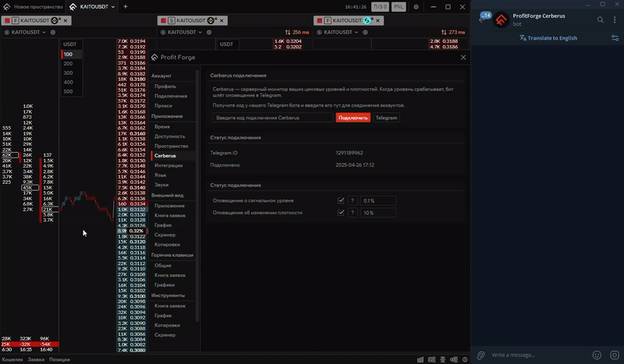Search in the Telegram chat
Image resolution: width=624 pixels, height=364 pixels.
600,19
